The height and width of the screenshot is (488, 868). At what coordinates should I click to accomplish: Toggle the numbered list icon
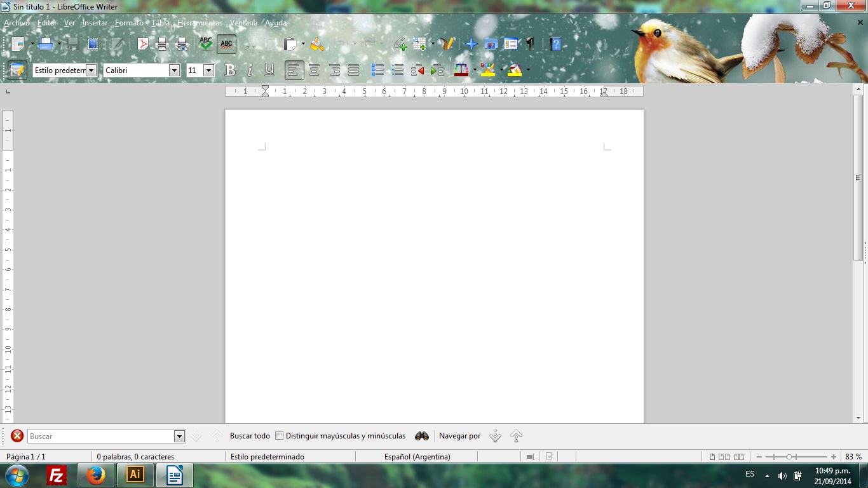tap(377, 70)
